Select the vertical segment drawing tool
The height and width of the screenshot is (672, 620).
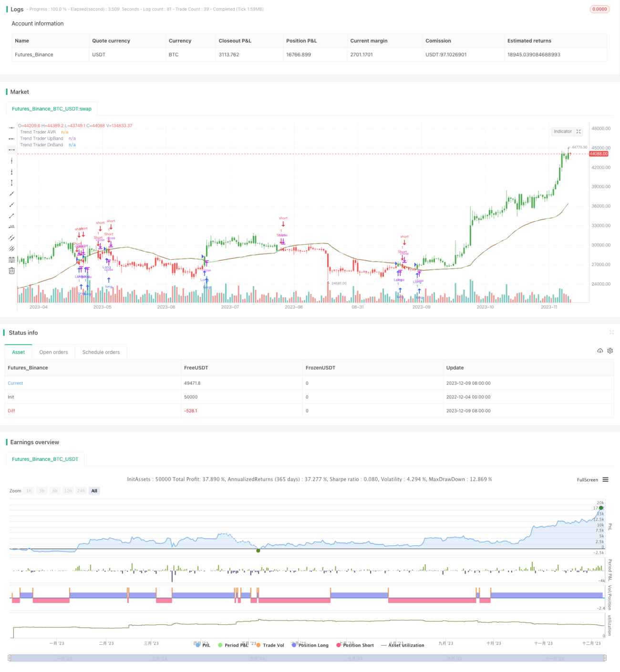pyautogui.click(x=11, y=183)
